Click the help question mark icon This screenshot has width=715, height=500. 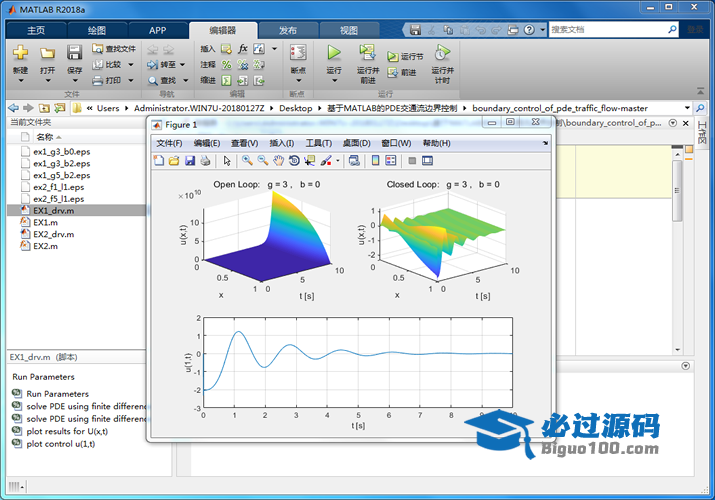(x=529, y=30)
